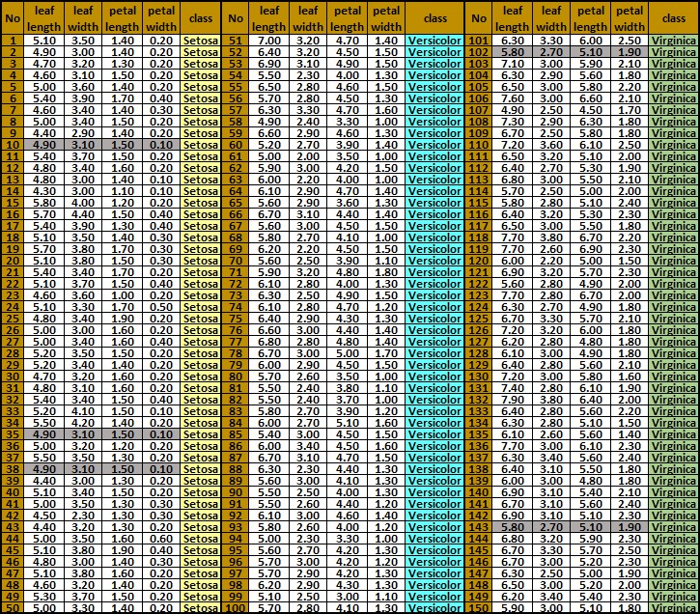Viewport: 700px width, 614px height.
Task: Click the leftmost "No" column header
Action: (12, 18)
